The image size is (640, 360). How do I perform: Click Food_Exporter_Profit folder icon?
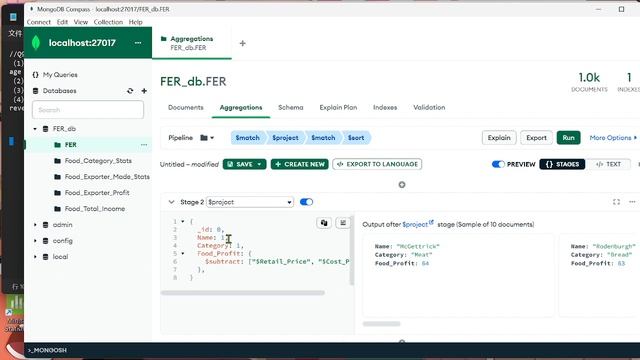point(58,193)
